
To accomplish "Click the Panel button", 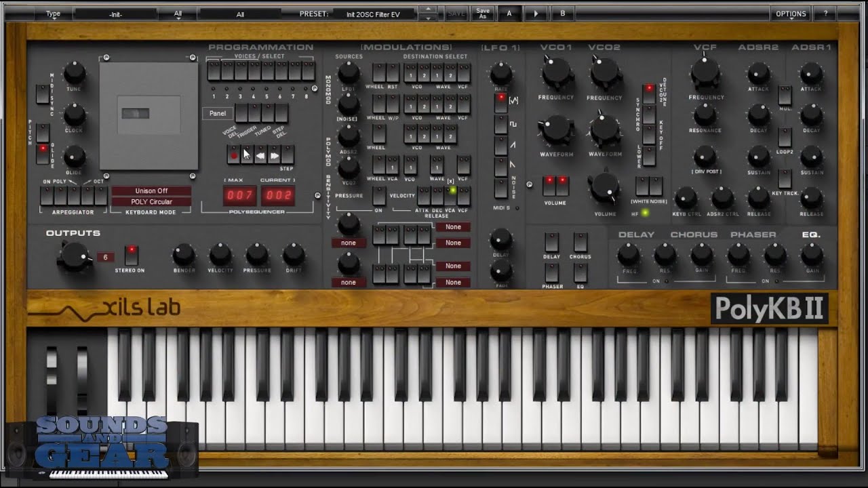I will coord(218,113).
